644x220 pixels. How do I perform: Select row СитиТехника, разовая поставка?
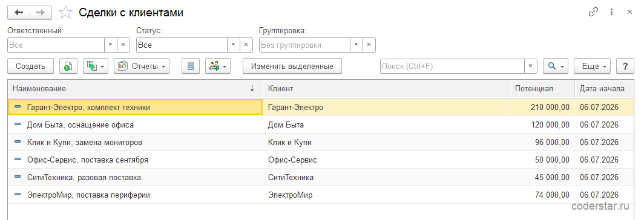click(321, 177)
